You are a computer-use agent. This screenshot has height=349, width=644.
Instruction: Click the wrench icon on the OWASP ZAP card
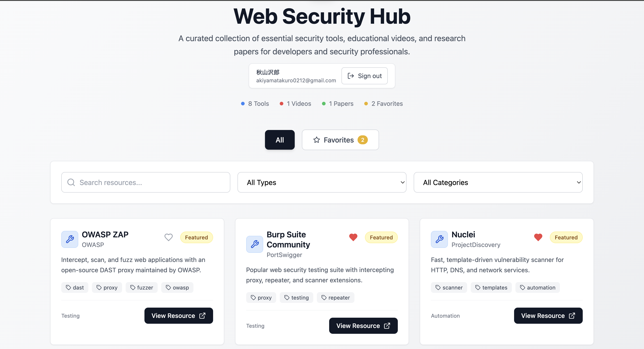point(70,239)
